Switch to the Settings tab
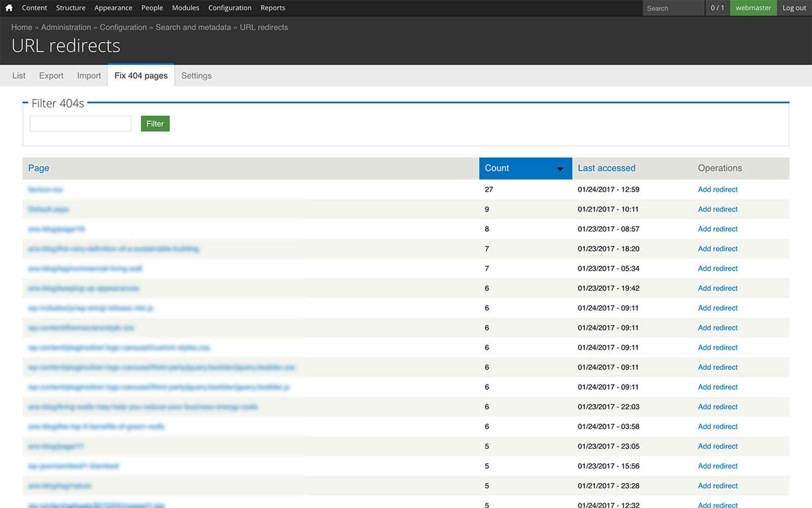 coord(196,76)
